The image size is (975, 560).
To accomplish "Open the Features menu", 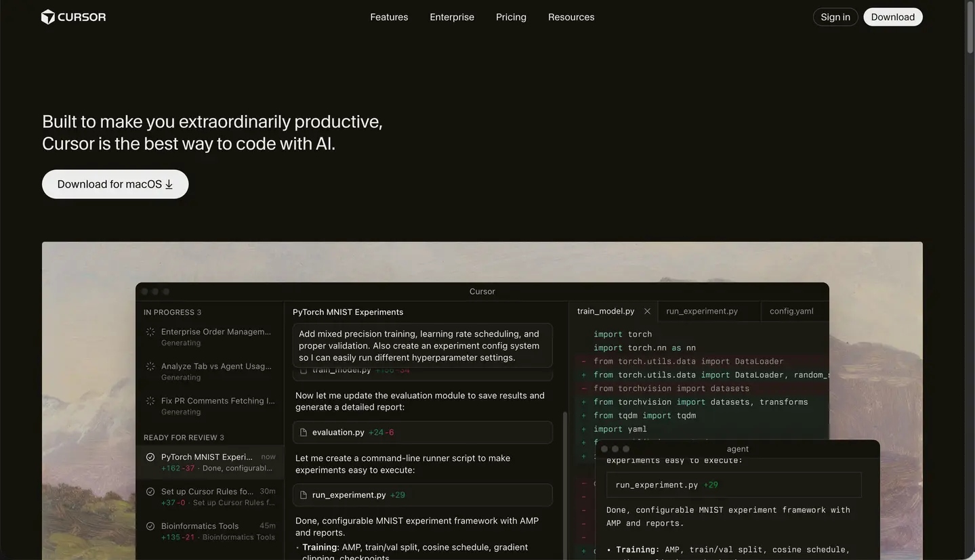I will (389, 17).
